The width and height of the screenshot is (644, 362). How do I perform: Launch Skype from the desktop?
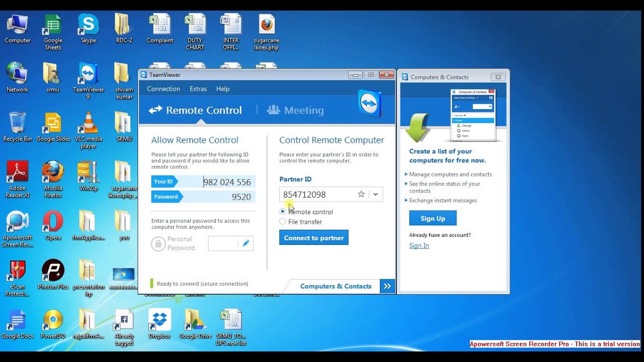click(x=88, y=29)
